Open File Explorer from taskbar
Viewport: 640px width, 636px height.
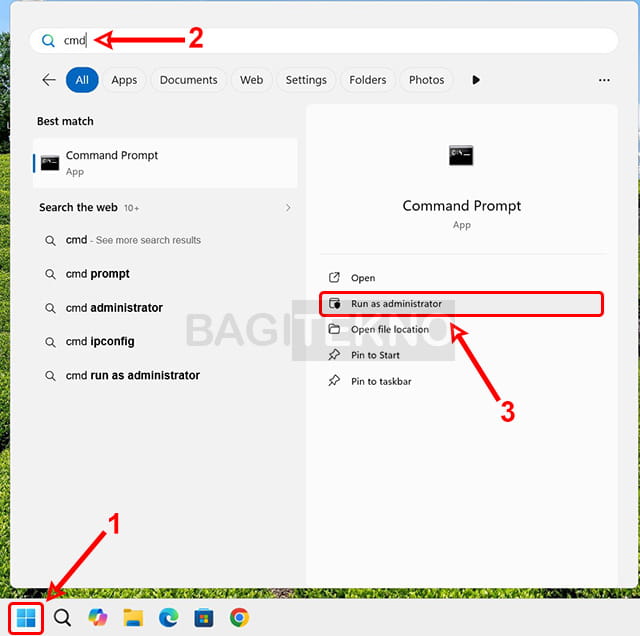(133, 618)
